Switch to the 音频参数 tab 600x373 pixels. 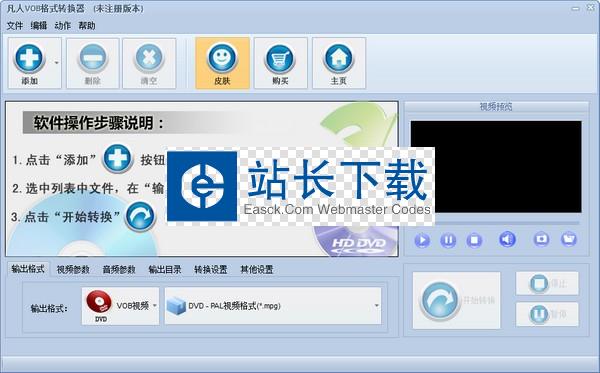(x=119, y=269)
